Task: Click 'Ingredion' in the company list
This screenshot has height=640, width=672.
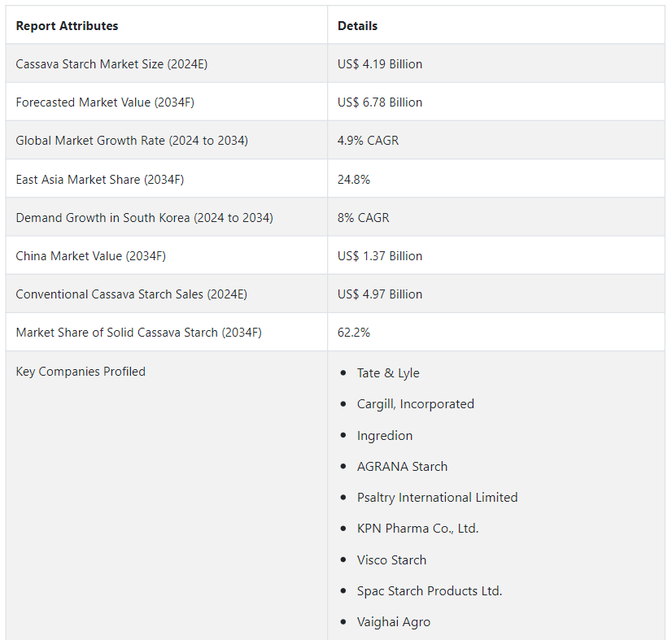Action: click(x=385, y=435)
